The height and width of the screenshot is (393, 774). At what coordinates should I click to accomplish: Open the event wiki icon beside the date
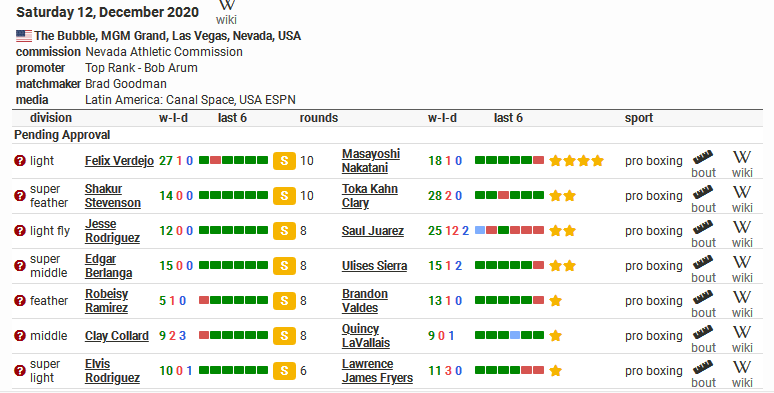pyautogui.click(x=227, y=12)
